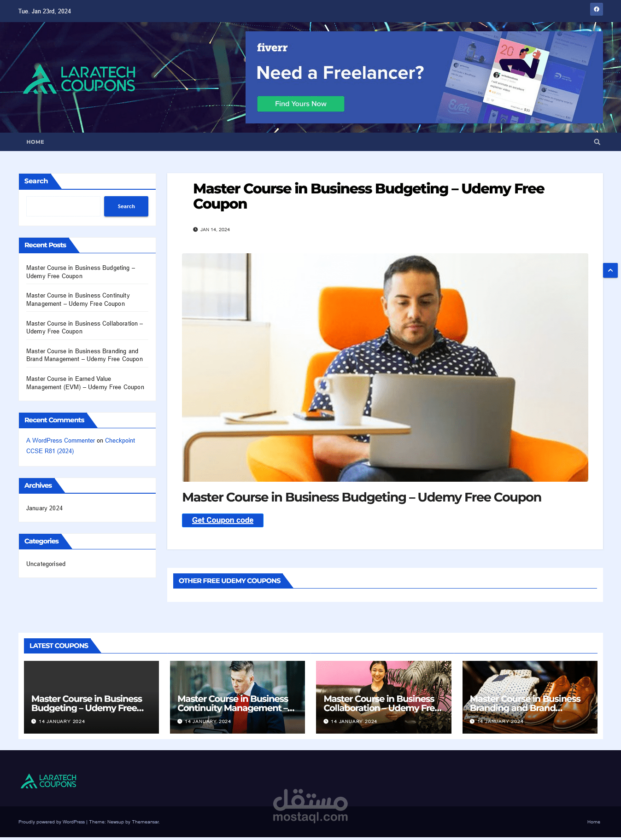
Task: Click the Recent Posts widget heading
Action: [45, 245]
